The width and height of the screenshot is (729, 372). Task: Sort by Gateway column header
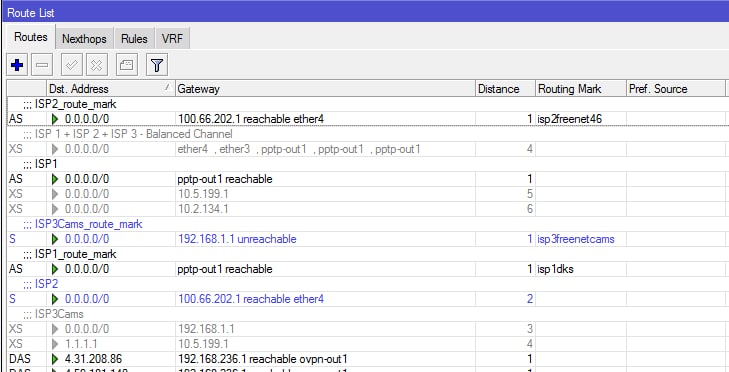[325, 88]
